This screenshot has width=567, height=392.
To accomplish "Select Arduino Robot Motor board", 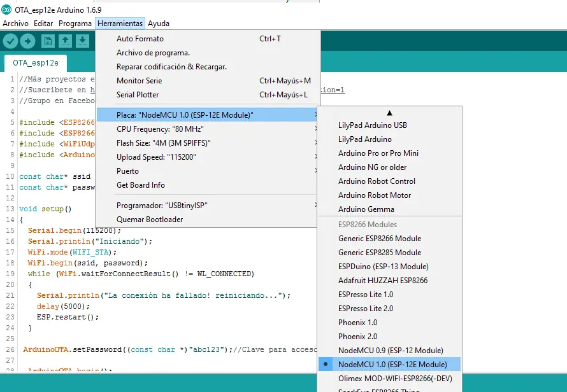I will (389, 195).
